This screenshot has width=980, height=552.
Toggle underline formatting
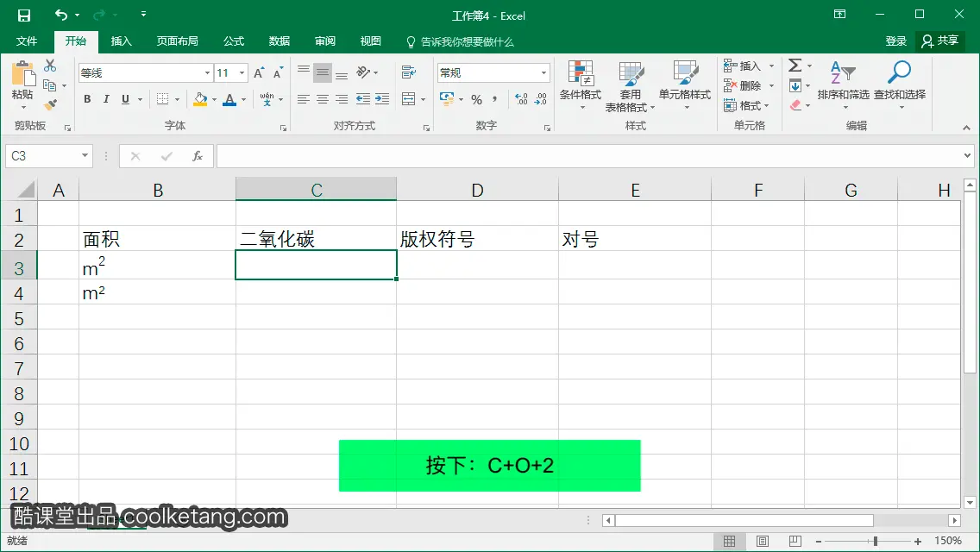click(x=126, y=99)
